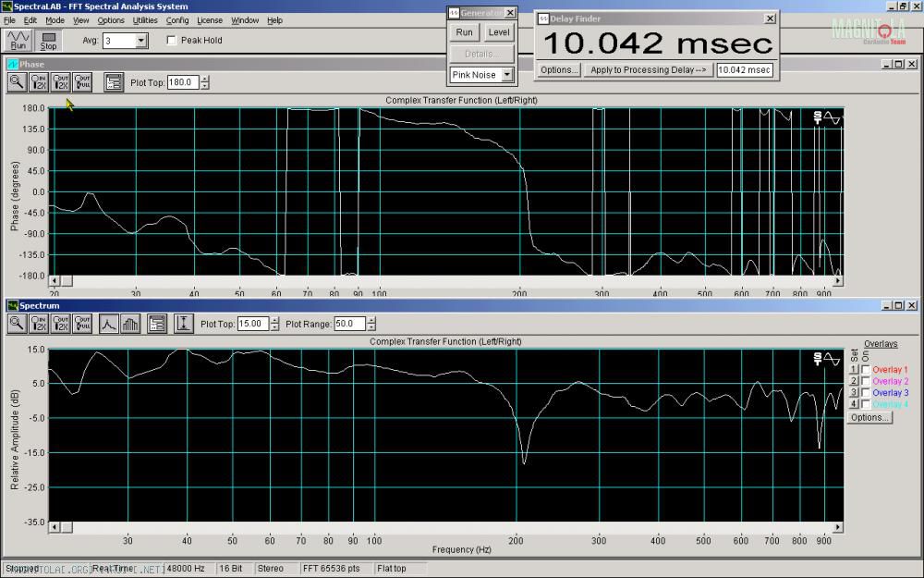This screenshot has width=924, height=578.
Task: Decrease Plot Top value in Spectrum window
Action: click(274, 327)
